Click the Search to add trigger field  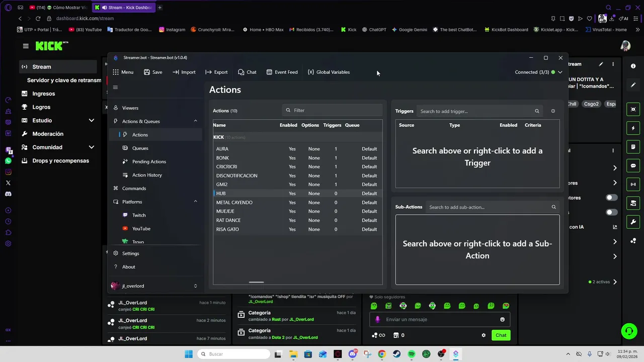point(479,111)
